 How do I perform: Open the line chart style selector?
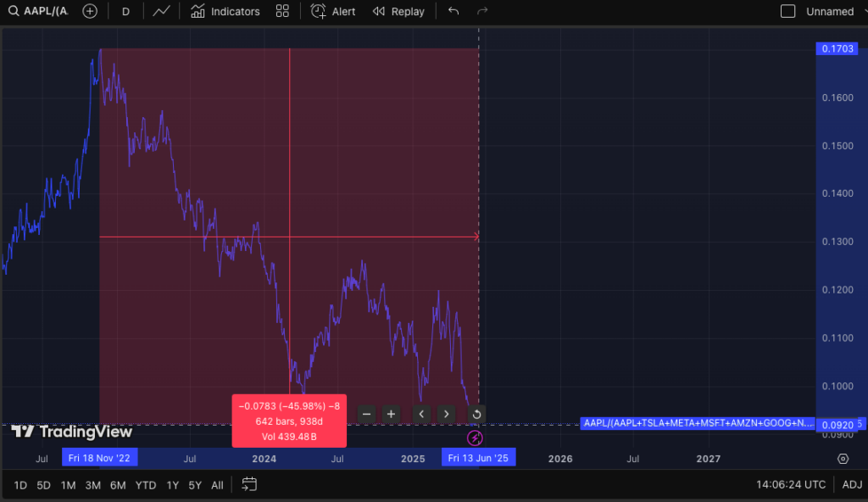pos(161,11)
